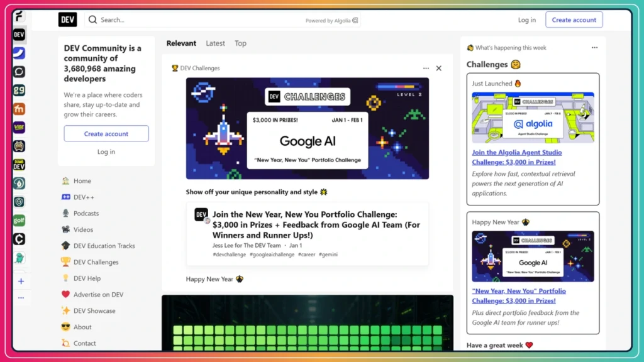Go to Podcasts in the sidebar navigation
The width and height of the screenshot is (644, 362).
click(x=86, y=214)
